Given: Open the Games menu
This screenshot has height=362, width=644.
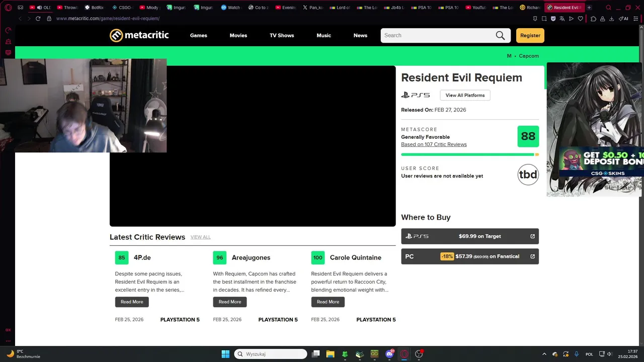Looking at the screenshot, I should click(199, 35).
